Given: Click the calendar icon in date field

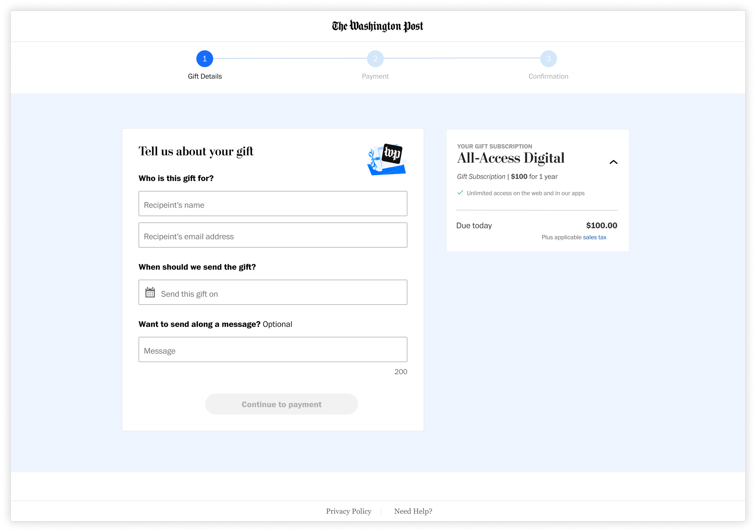Looking at the screenshot, I should pyautogui.click(x=150, y=292).
